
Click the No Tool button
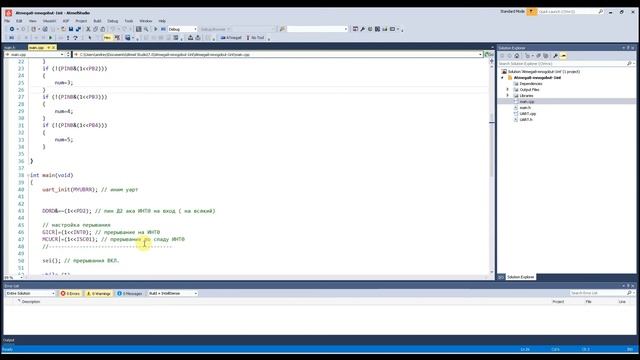coord(255,38)
